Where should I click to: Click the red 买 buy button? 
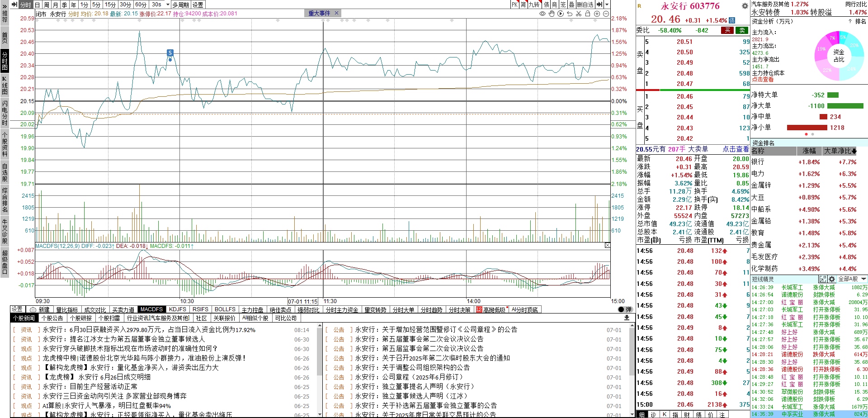coord(727,30)
